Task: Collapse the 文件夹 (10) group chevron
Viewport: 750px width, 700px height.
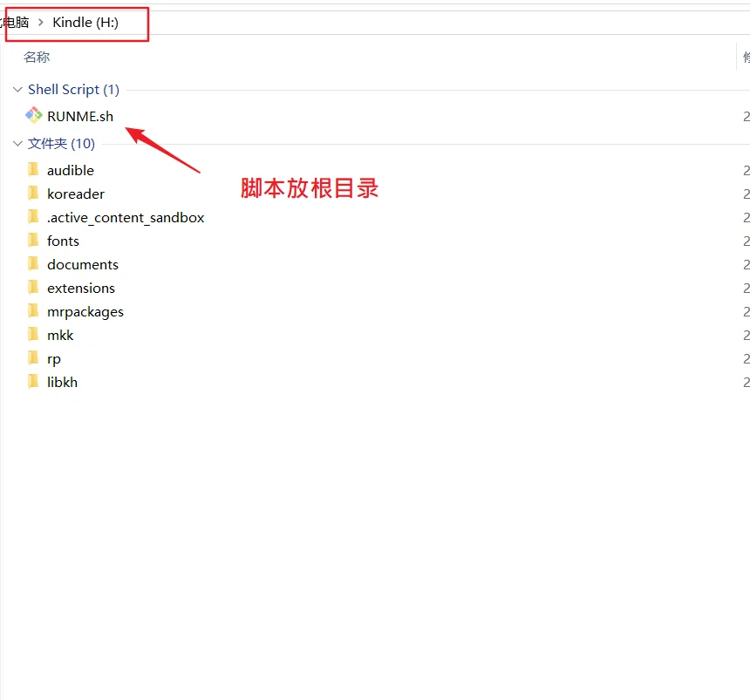Action: [17, 144]
